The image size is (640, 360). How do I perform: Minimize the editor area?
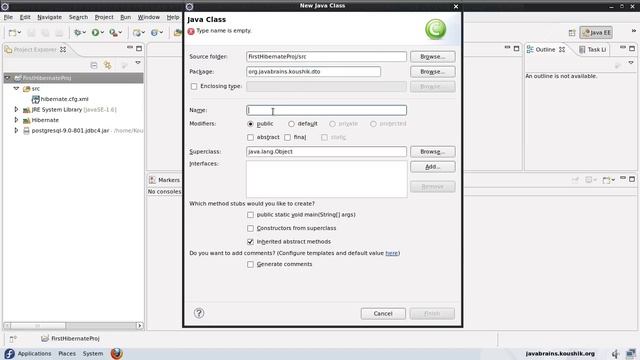tap(507, 48)
